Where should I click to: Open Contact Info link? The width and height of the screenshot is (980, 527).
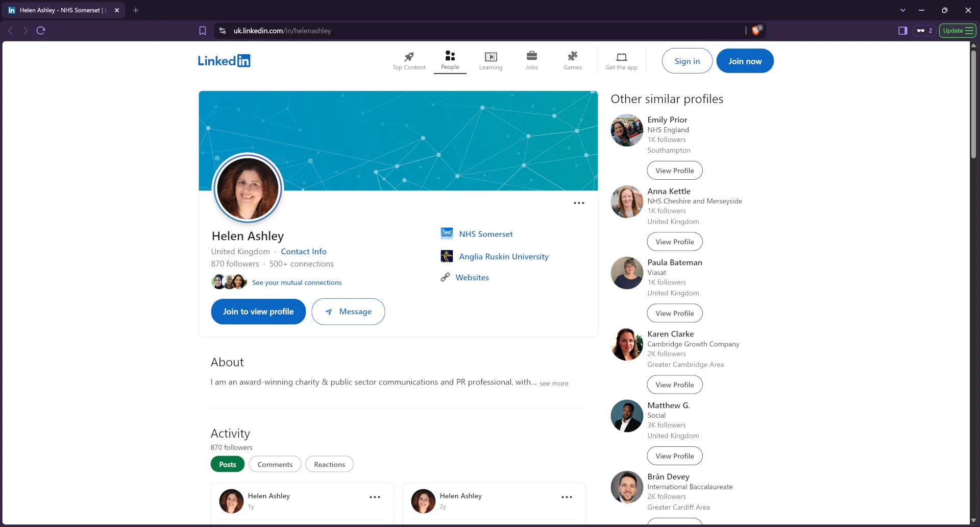[x=304, y=251]
